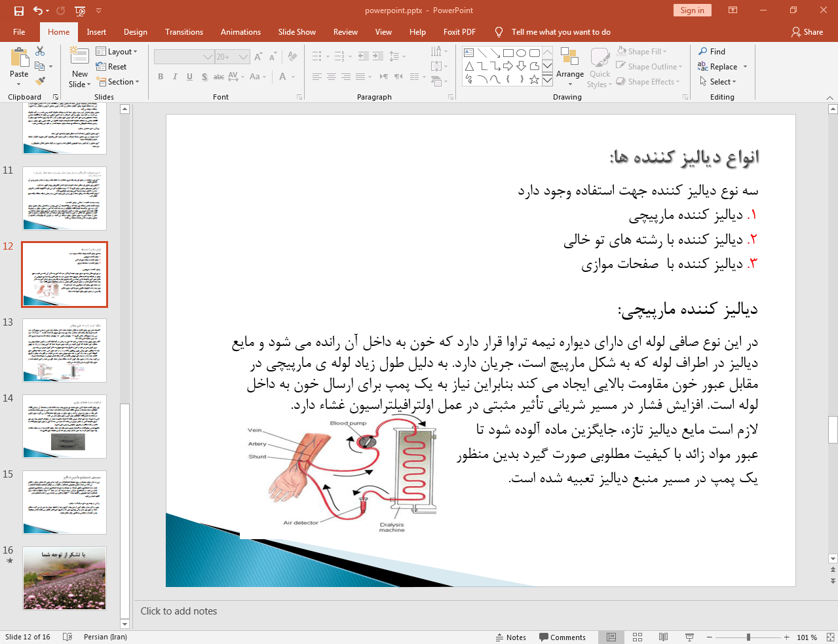Toggle Notes pane in status bar

coord(511,637)
